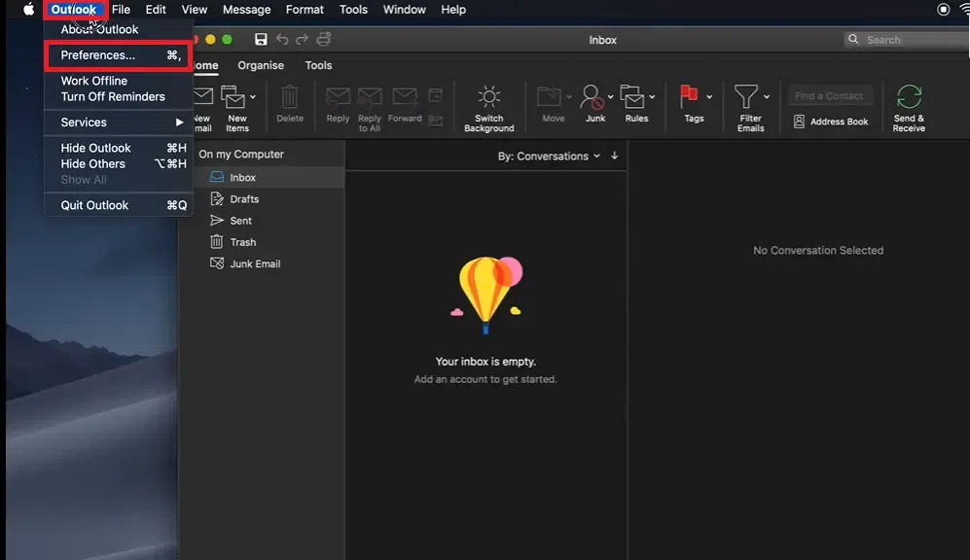Open the Edit menu
This screenshot has width=970, height=560.
(x=156, y=10)
